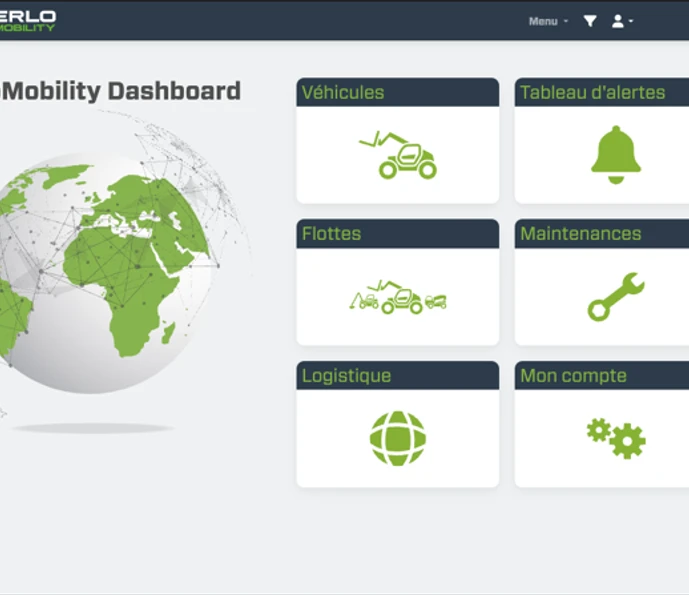Open the globe icon in the Logistique card
The height and width of the screenshot is (595, 689).
pos(398,438)
